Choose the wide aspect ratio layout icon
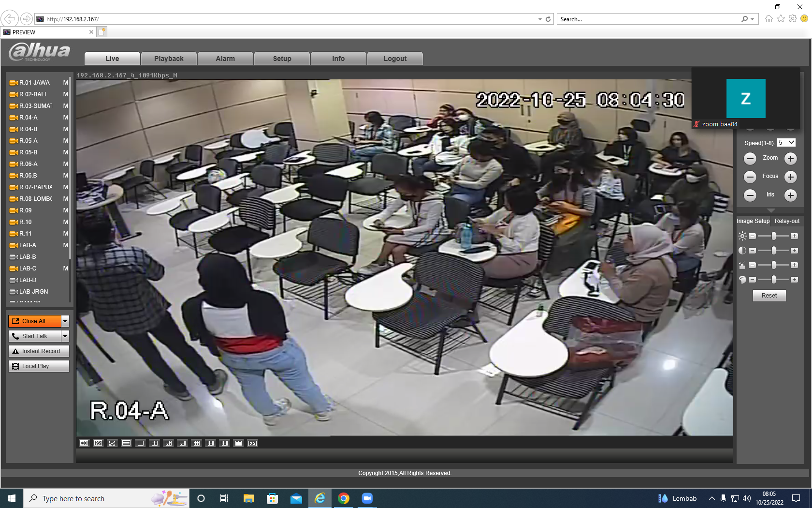Viewport: 812px width, 508px height. pos(126,443)
